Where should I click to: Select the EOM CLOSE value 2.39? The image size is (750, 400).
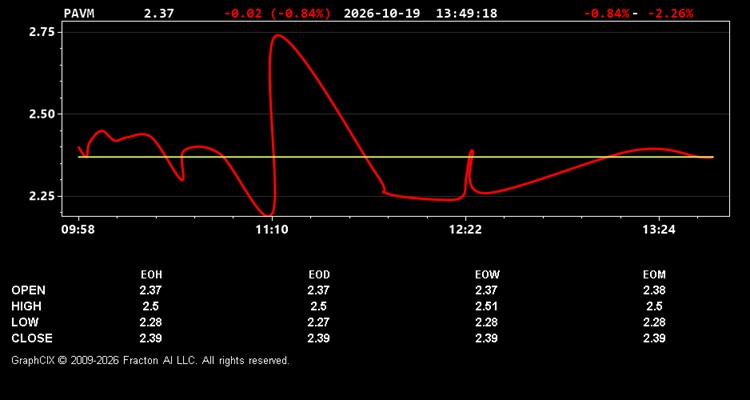click(654, 338)
